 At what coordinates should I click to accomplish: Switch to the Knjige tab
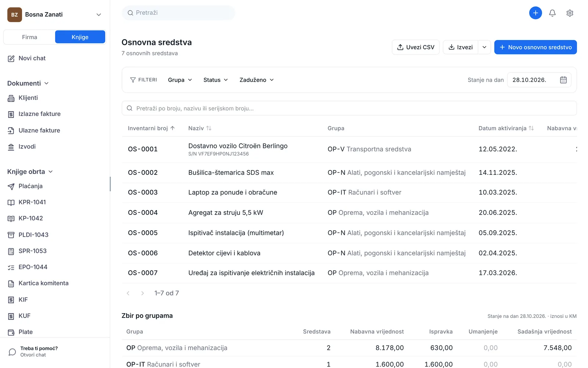[x=80, y=37]
